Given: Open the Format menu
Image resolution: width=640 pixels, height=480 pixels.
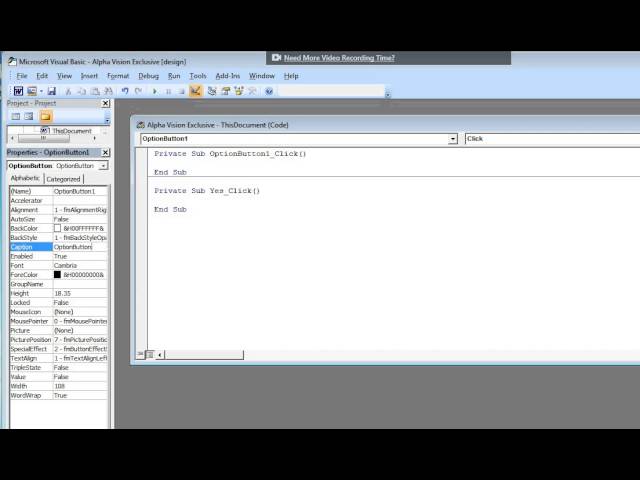Looking at the screenshot, I should [x=118, y=76].
